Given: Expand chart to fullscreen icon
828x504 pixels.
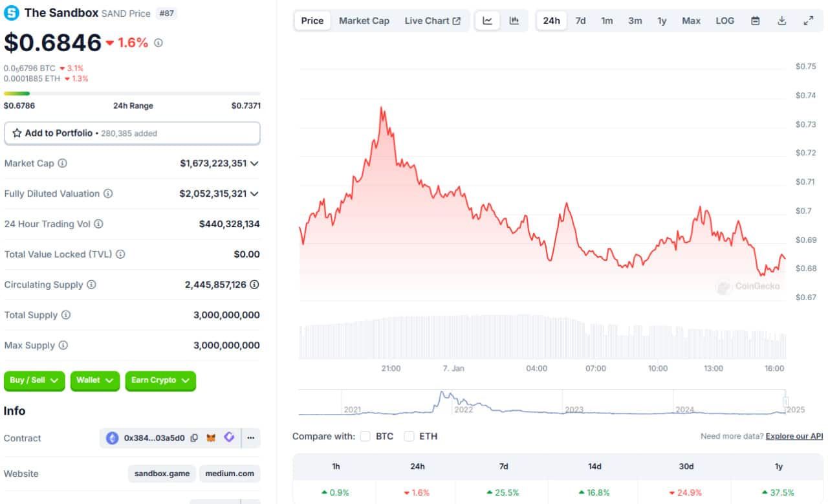Looking at the screenshot, I should (809, 21).
